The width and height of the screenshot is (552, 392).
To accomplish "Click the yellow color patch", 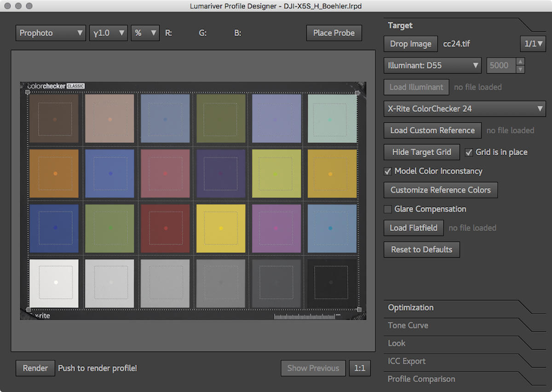I will 221,228.
